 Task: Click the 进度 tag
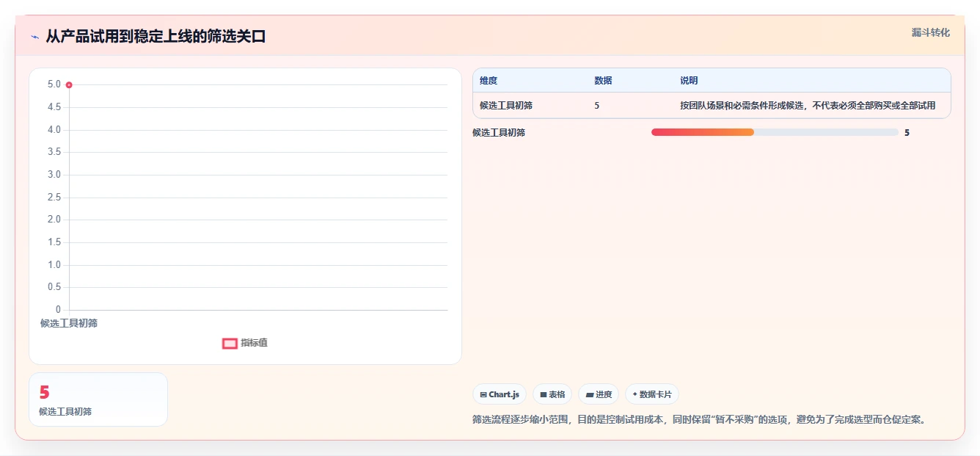[x=599, y=394]
